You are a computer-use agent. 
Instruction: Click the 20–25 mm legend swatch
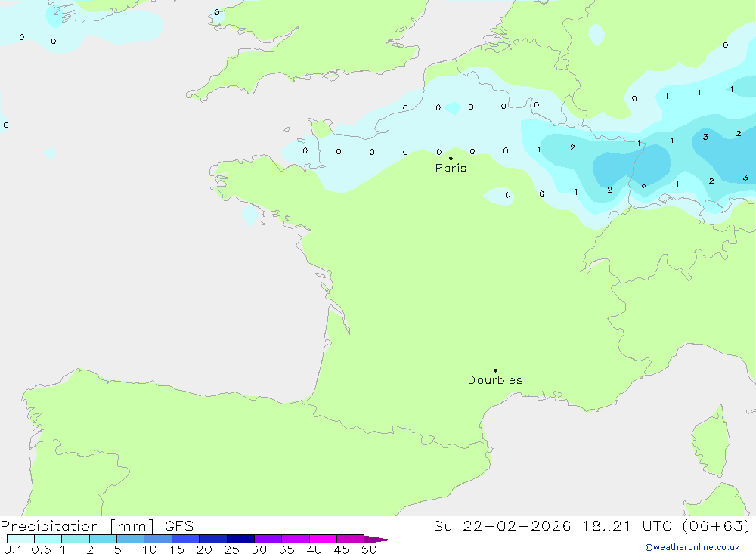213,539
